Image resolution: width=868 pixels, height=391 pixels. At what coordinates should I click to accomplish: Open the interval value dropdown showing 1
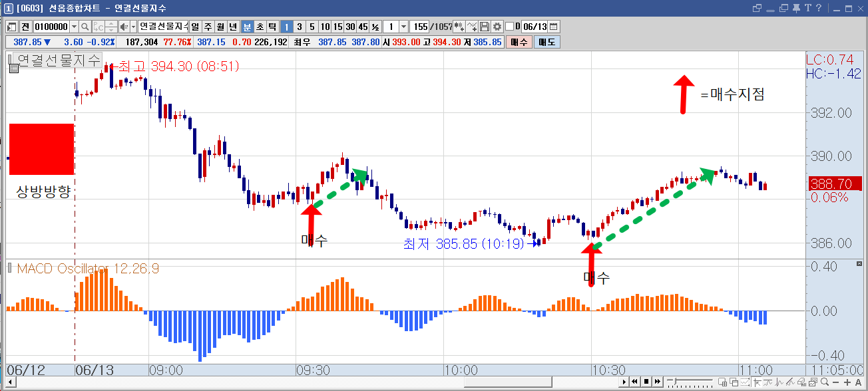click(403, 27)
